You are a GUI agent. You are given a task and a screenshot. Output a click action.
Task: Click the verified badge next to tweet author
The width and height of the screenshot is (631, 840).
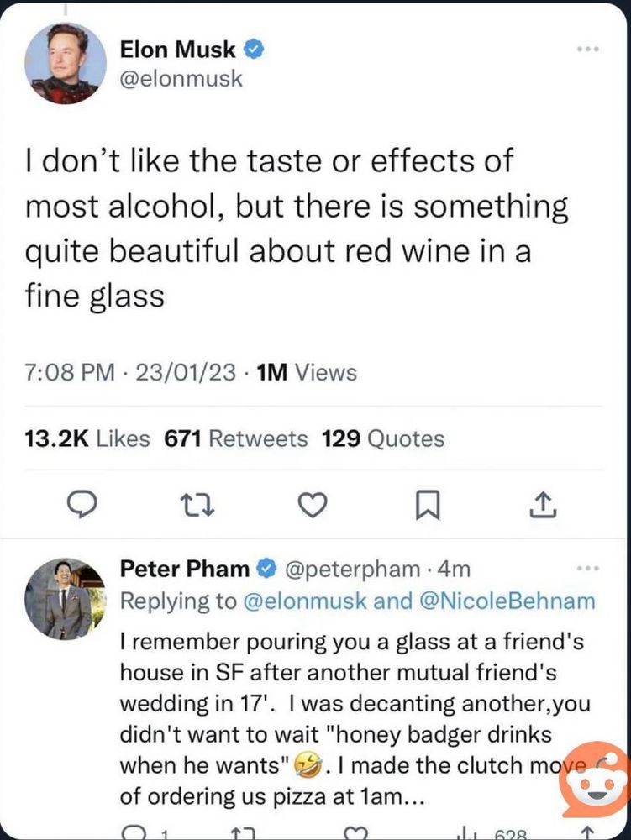255,50
